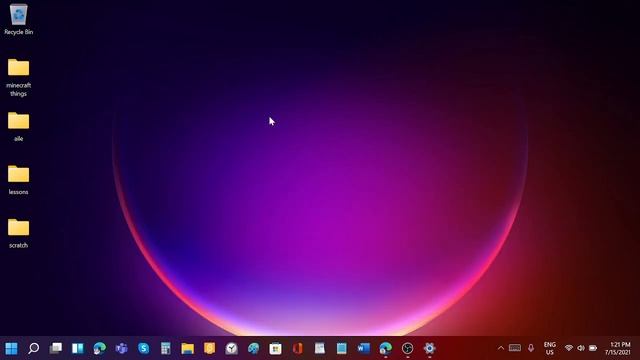Click the microphone tray icon
The image size is (640, 360).
[x=531, y=348]
